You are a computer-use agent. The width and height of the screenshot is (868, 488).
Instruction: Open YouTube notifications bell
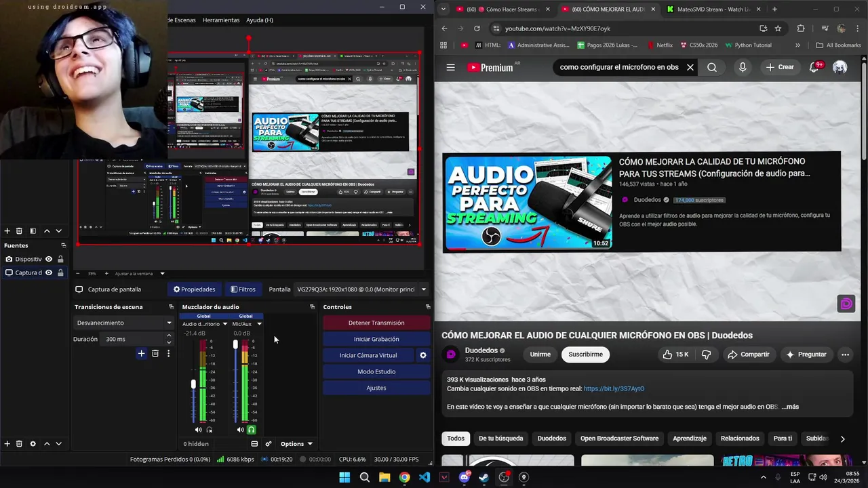click(x=814, y=67)
